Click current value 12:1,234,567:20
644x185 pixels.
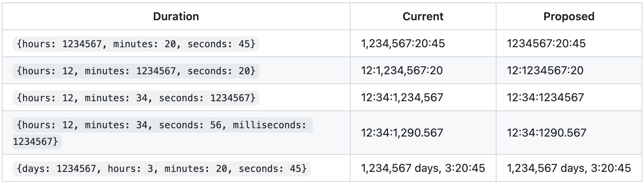(x=402, y=71)
